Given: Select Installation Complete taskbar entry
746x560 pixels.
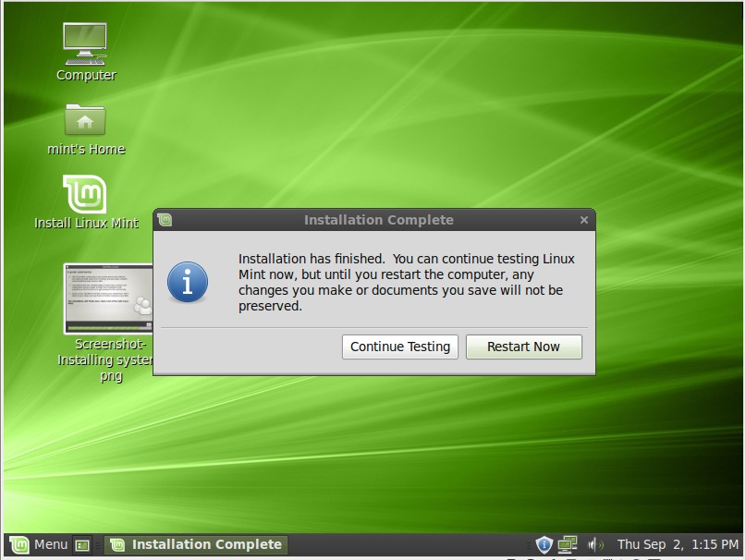Looking at the screenshot, I should [x=196, y=544].
